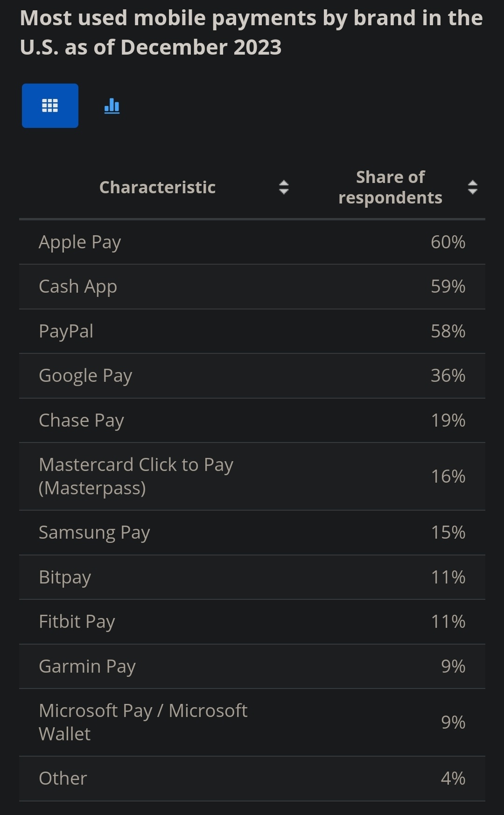Switch to the bar chart view
The image size is (504, 815).
pyautogui.click(x=112, y=106)
